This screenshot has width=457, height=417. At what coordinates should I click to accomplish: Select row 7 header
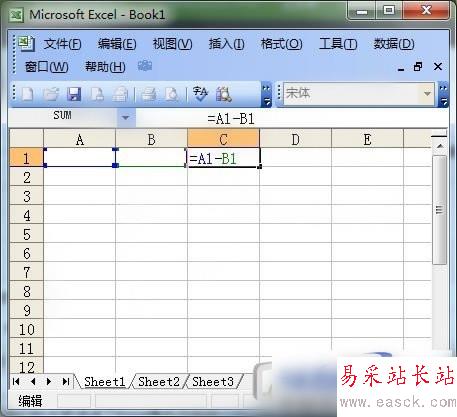coord(27,272)
